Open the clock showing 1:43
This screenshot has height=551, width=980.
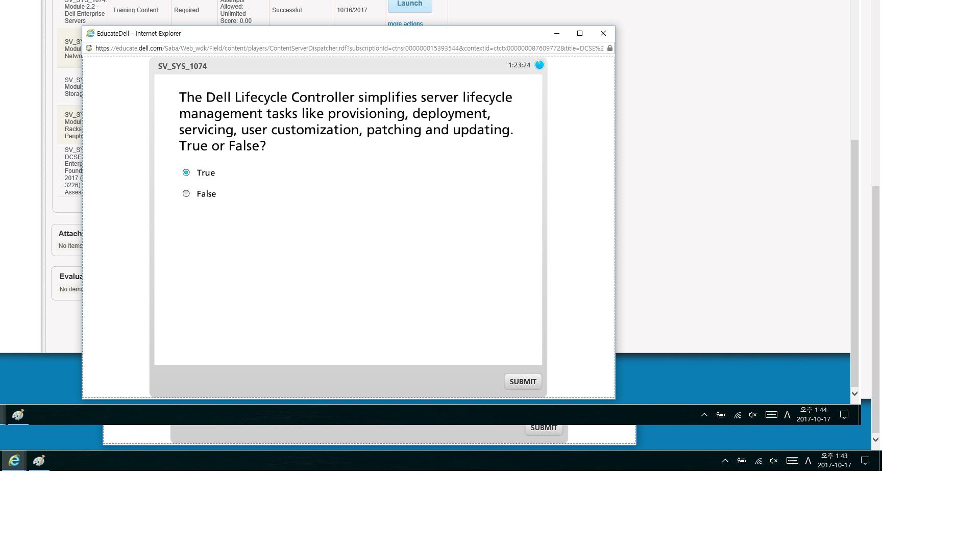(834, 460)
